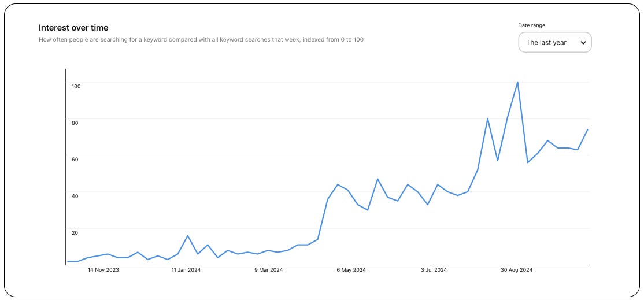Click the '14 Nov 2023' axis label
644x300 pixels.
[x=103, y=270]
